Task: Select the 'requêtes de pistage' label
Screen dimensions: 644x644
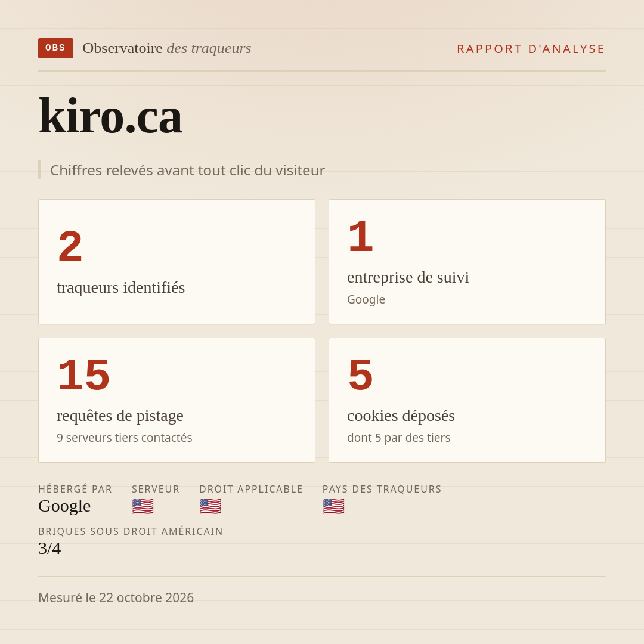Action: click(120, 416)
